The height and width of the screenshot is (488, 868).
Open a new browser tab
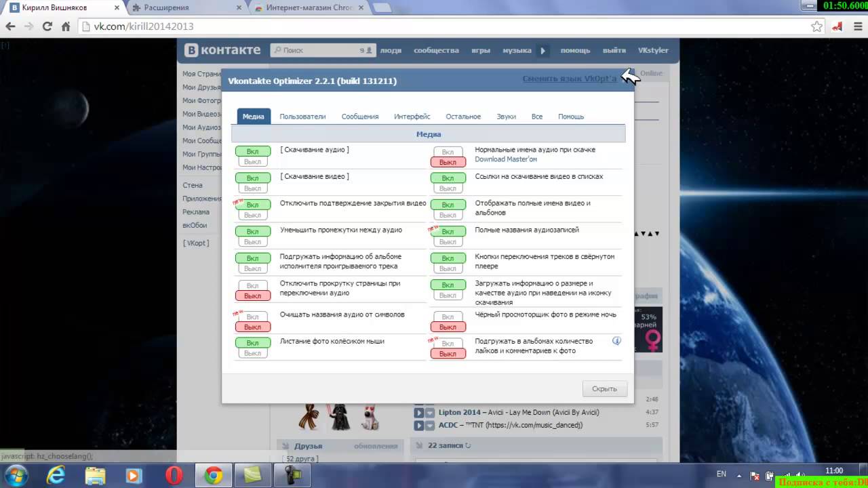point(381,8)
